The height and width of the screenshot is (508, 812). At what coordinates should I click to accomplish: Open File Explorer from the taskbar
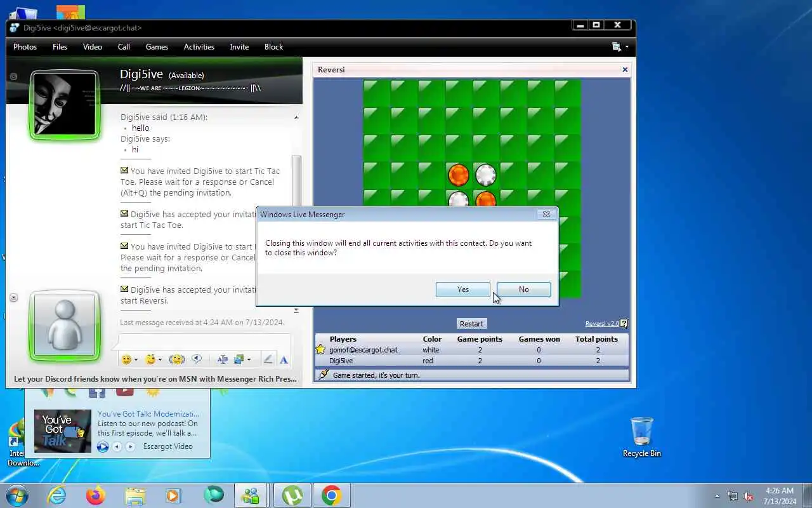135,495
